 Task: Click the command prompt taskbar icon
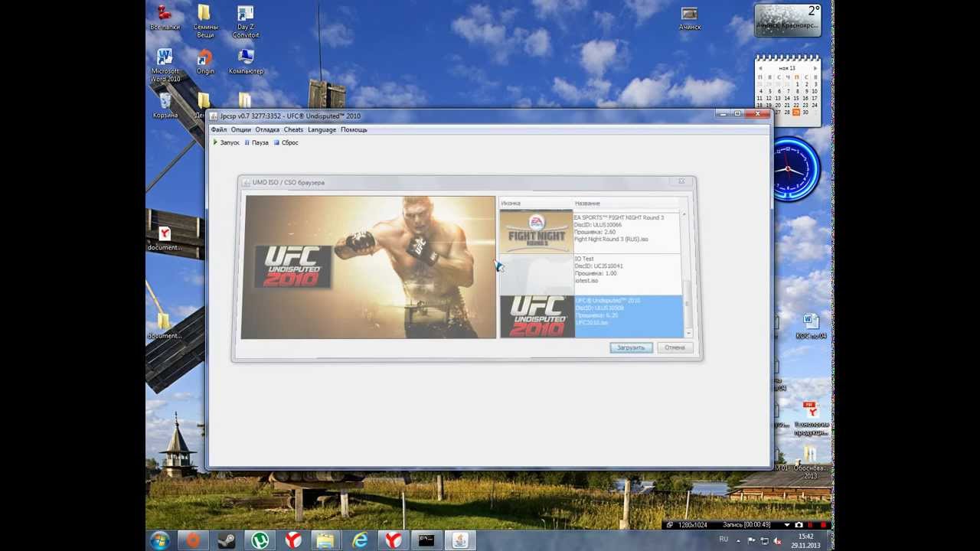(x=426, y=540)
